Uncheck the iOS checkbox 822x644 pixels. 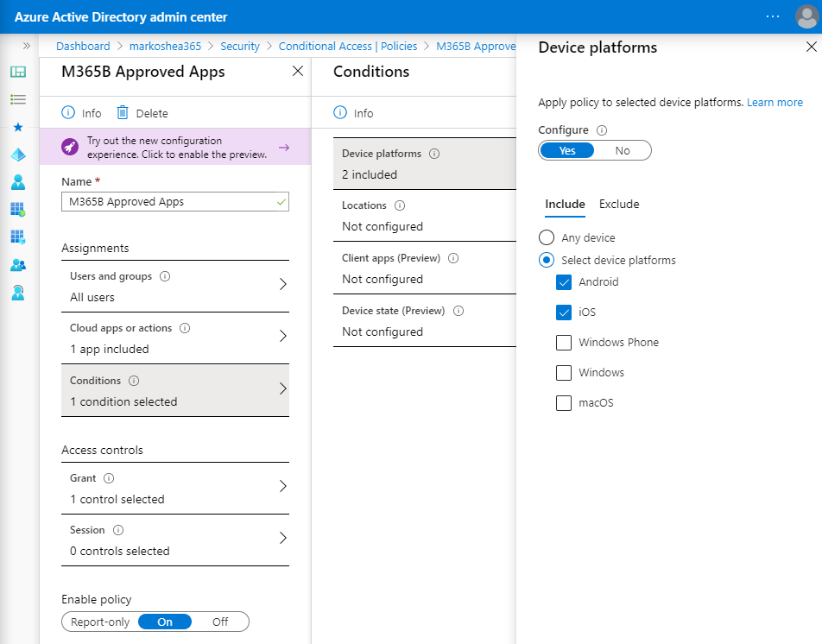tap(564, 313)
